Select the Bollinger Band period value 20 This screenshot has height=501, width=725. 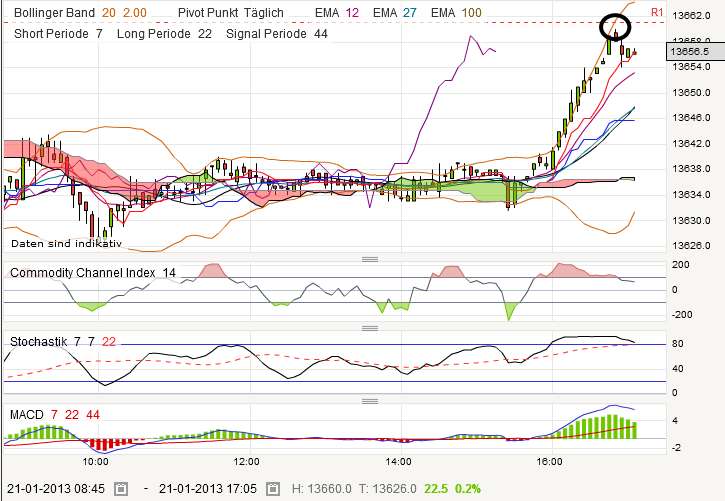pyautogui.click(x=109, y=13)
